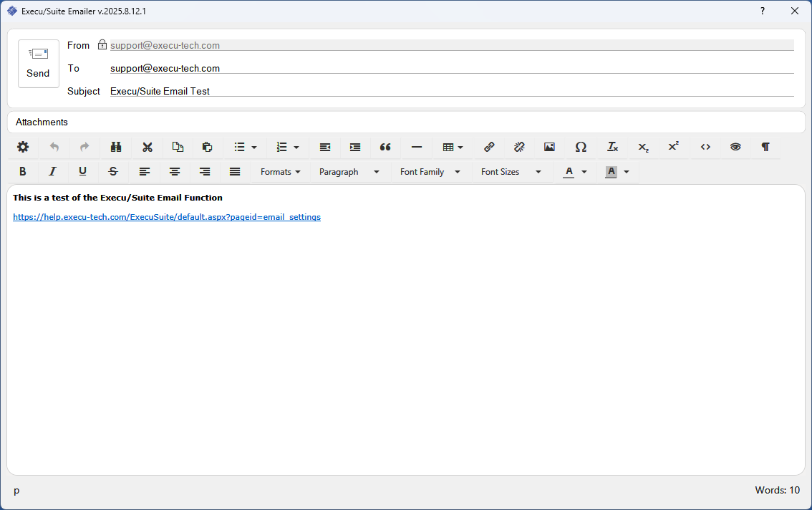Open the insert table menu
Screen dimensions: 812x510
coord(453,147)
